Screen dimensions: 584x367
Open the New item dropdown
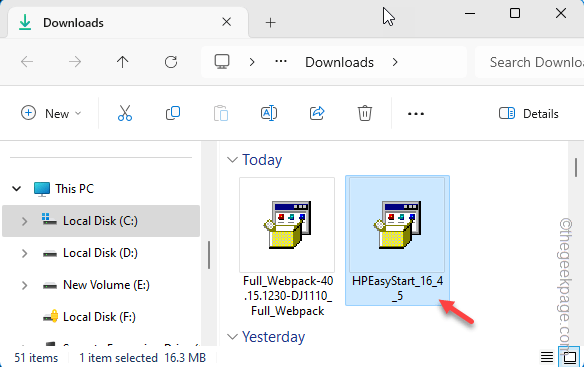[x=51, y=113]
